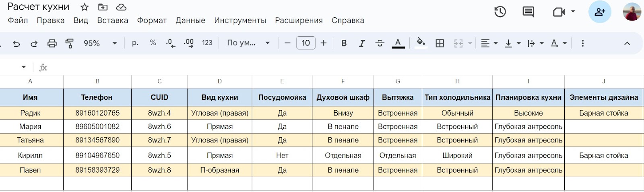The height and width of the screenshot is (192, 644).
Task: Click the move to folder icon
Action: (x=103, y=7)
